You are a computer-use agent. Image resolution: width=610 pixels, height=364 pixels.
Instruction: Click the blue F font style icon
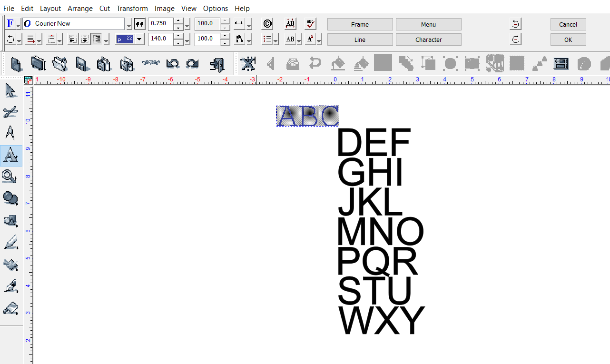10,23
